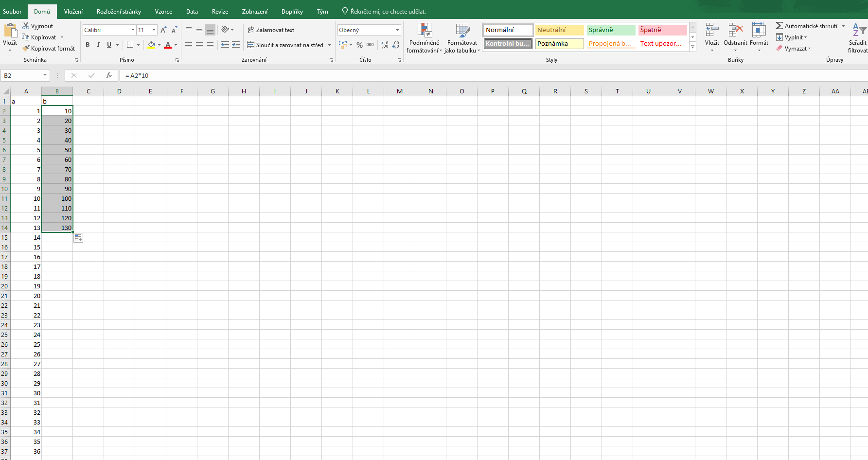Viewport: 868px width, 460px height.
Task: Apply the Špatně cell style
Action: (x=662, y=30)
